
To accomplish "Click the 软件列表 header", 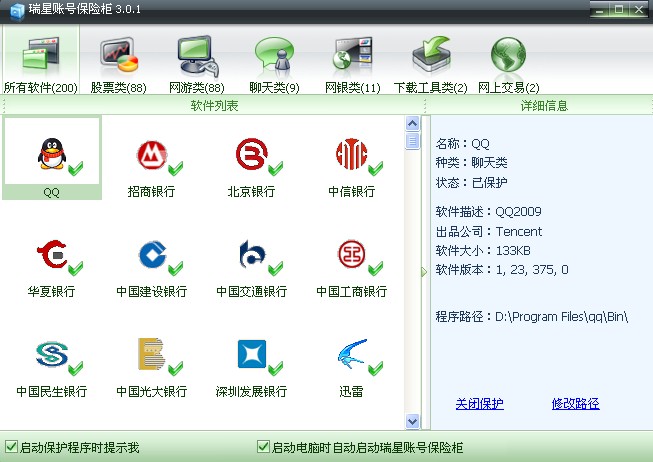I will tap(214, 106).
